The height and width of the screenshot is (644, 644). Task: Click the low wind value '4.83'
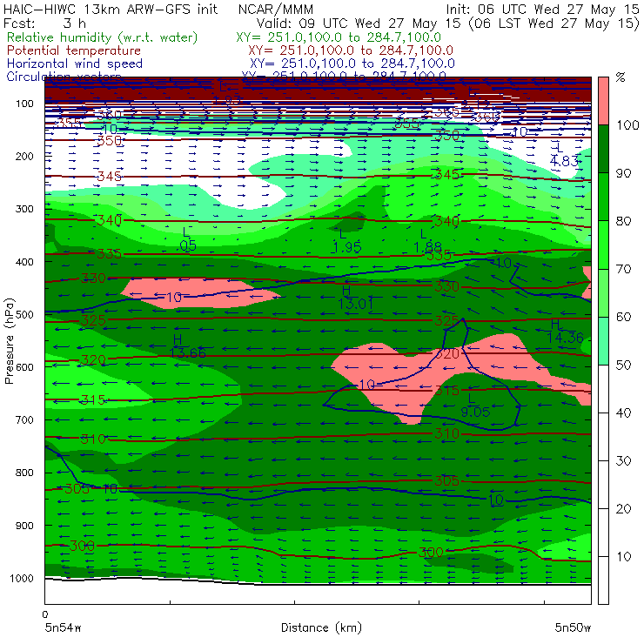pos(564,161)
